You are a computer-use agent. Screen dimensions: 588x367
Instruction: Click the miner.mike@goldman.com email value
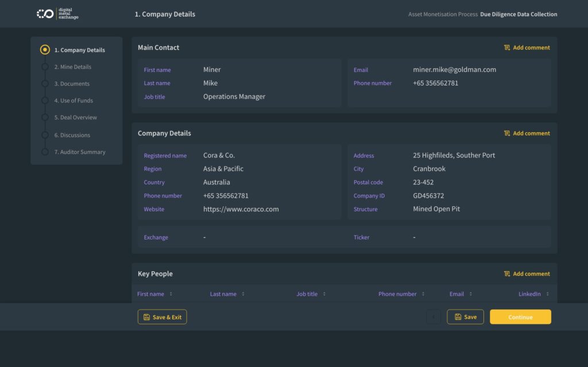click(x=454, y=69)
